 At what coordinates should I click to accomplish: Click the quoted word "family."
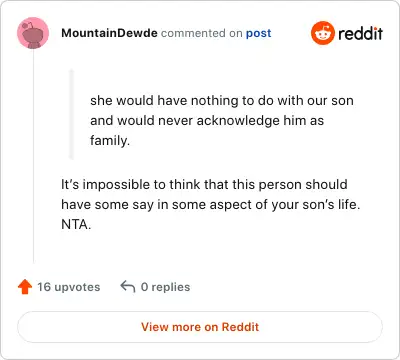pos(110,141)
